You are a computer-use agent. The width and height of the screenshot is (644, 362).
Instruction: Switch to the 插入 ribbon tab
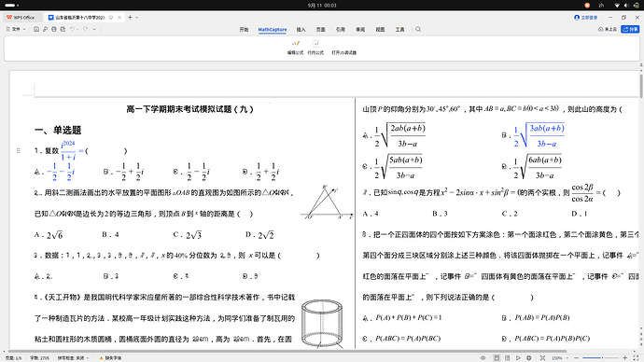click(301, 30)
